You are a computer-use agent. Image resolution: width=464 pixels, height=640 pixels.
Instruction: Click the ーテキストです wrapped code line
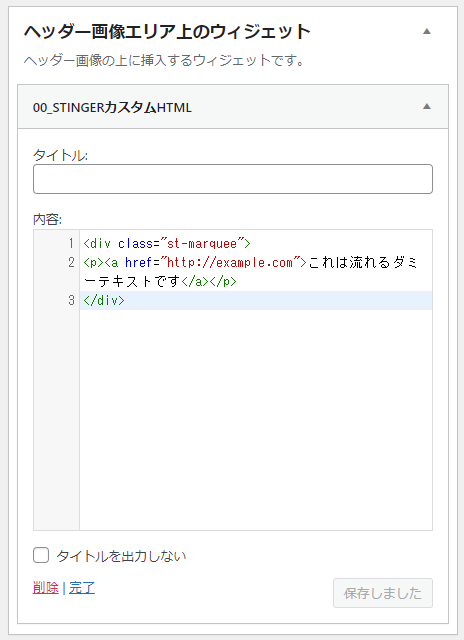point(160,281)
